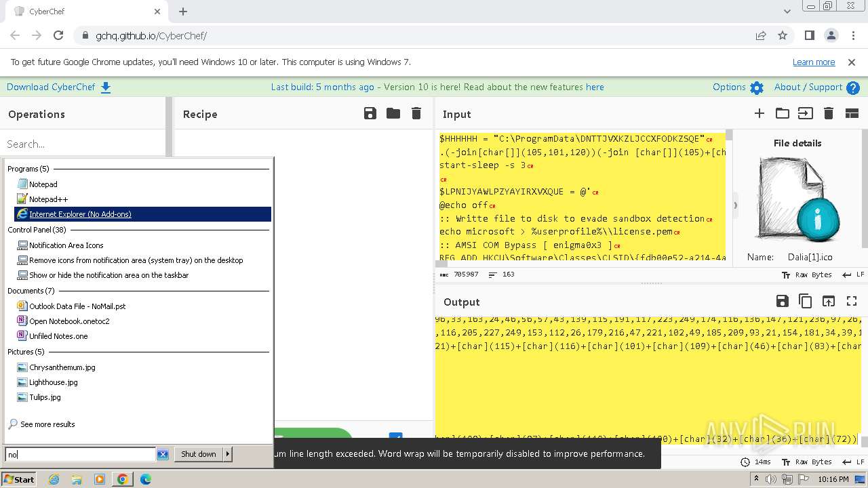Share this page icon in address bar

[x=761, y=35]
